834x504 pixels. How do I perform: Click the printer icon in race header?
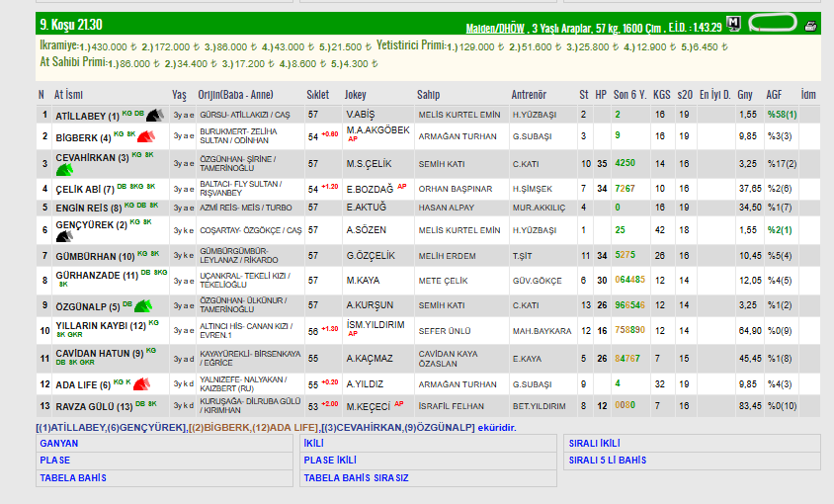810,26
